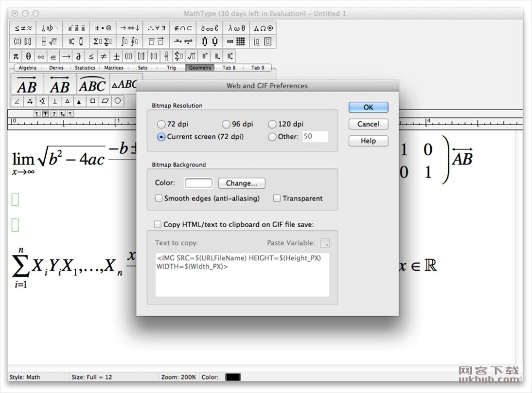Insert the infinity symbol from the small bar
The image size is (532, 393).
[x=41, y=56]
